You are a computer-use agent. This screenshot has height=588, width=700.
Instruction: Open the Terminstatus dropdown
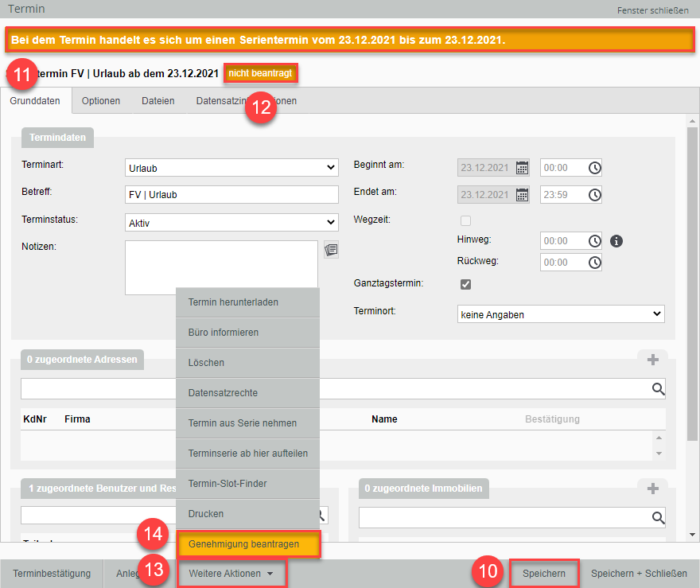(231, 223)
